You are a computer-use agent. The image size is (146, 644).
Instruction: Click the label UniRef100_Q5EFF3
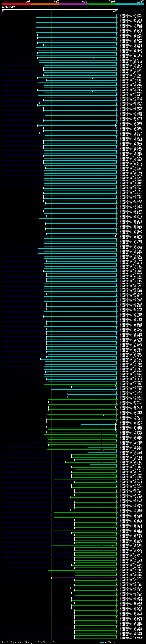pos(131,88)
